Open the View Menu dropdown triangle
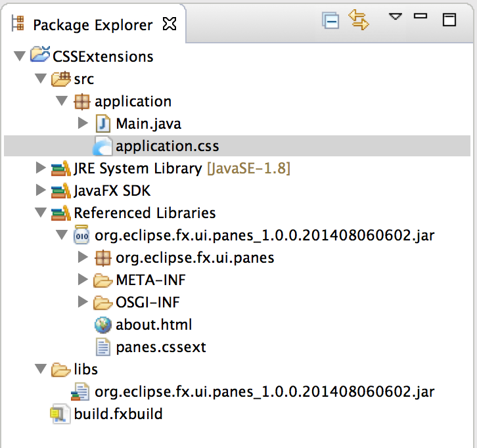 pos(395,17)
